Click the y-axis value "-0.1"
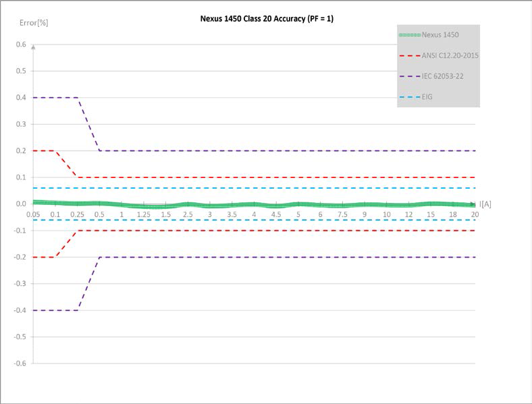This screenshot has height=404, width=532. click(20, 231)
